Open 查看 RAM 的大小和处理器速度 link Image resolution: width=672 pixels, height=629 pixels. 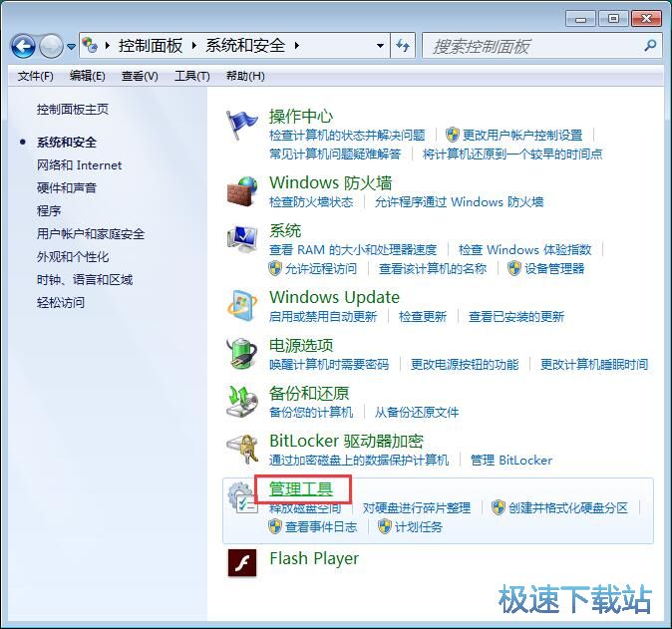click(353, 249)
